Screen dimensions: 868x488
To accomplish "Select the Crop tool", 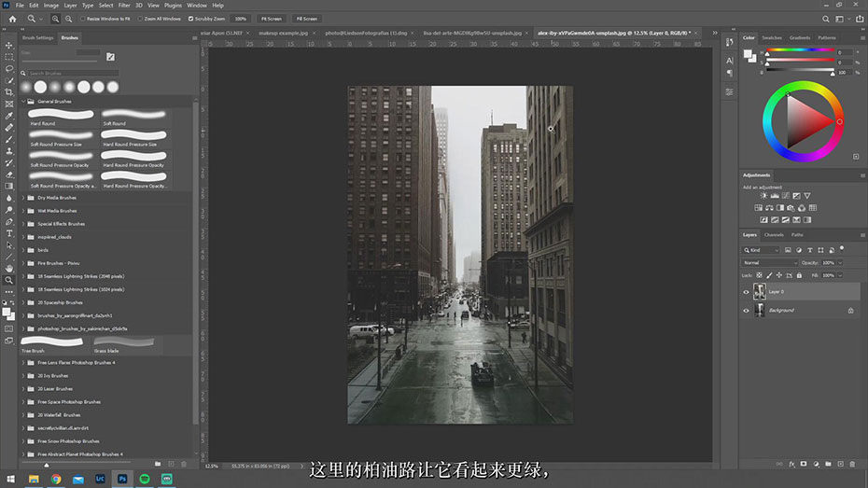I will coord(8,91).
